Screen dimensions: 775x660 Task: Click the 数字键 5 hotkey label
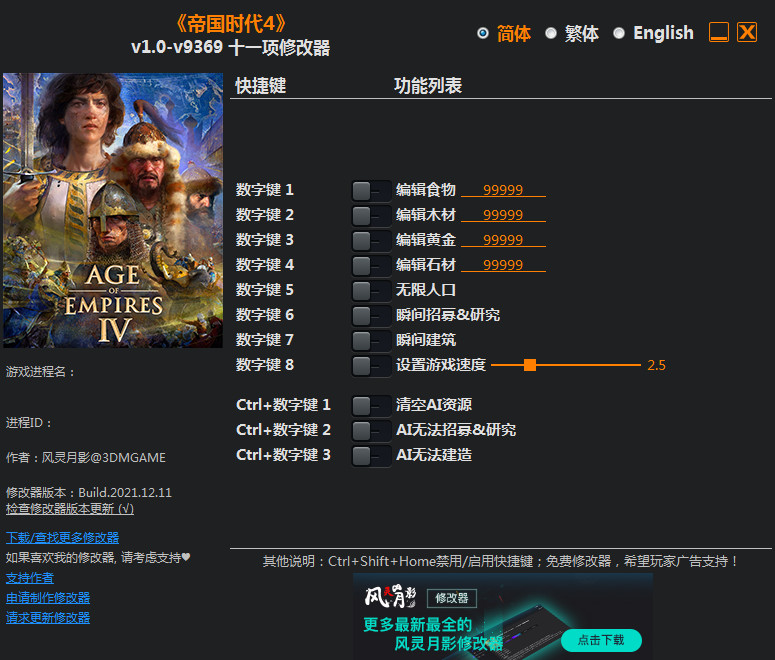point(264,290)
